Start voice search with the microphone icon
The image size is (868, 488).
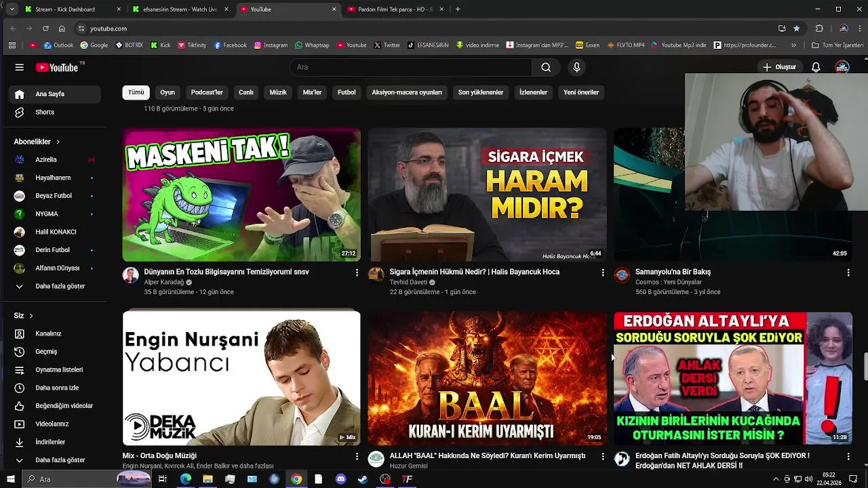tap(576, 67)
